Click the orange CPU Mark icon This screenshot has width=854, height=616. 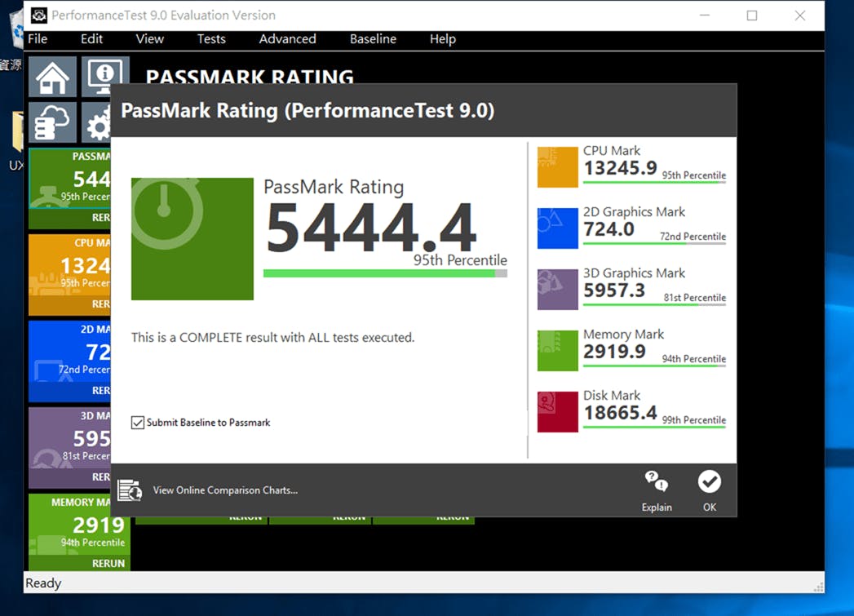pyautogui.click(x=558, y=167)
